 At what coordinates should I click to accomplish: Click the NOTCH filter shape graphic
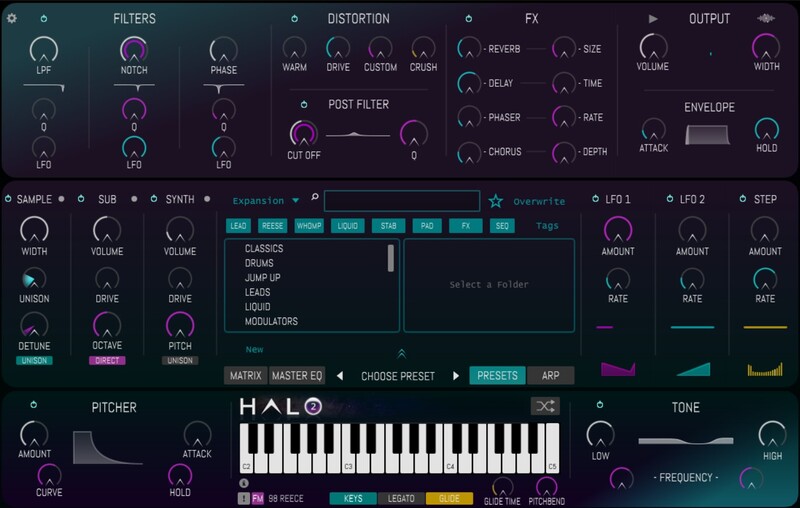[134, 88]
